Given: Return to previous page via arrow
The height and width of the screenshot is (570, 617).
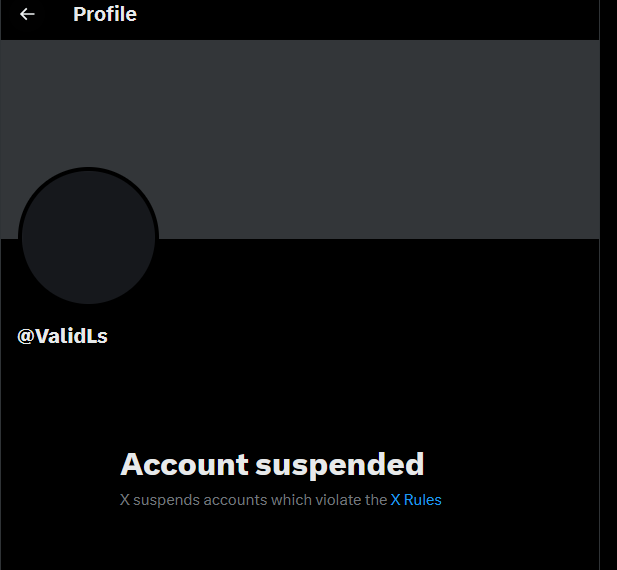Looking at the screenshot, I should pyautogui.click(x=27, y=14).
